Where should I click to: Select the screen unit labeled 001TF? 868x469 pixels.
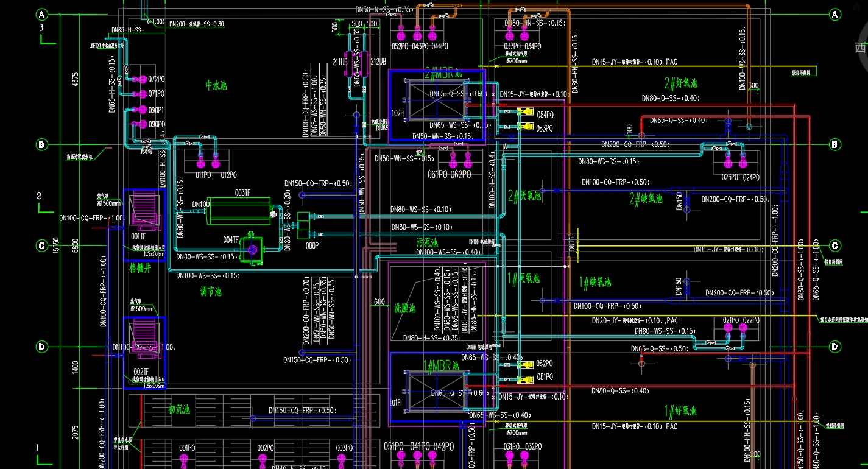pyautogui.click(x=144, y=211)
